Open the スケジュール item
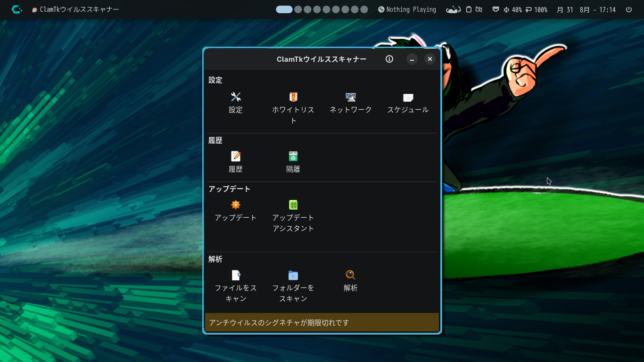 point(408,103)
